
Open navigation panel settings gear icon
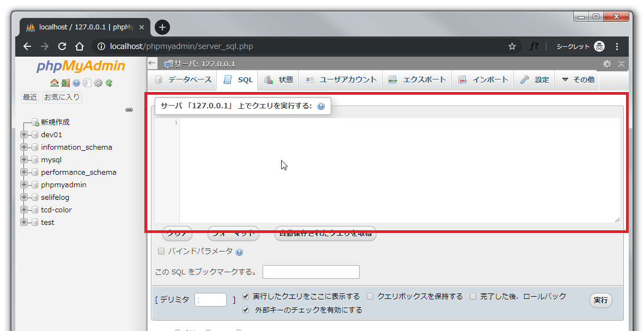tap(98, 83)
